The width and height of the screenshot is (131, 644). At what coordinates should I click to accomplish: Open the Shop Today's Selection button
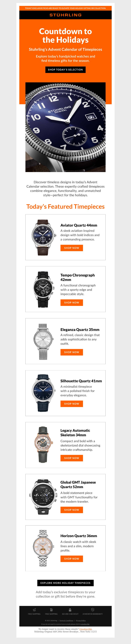65,69
